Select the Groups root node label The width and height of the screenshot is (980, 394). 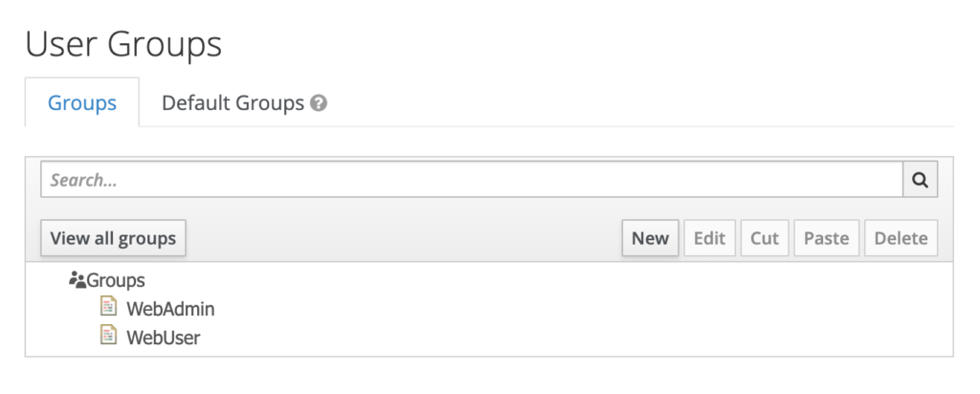(116, 280)
